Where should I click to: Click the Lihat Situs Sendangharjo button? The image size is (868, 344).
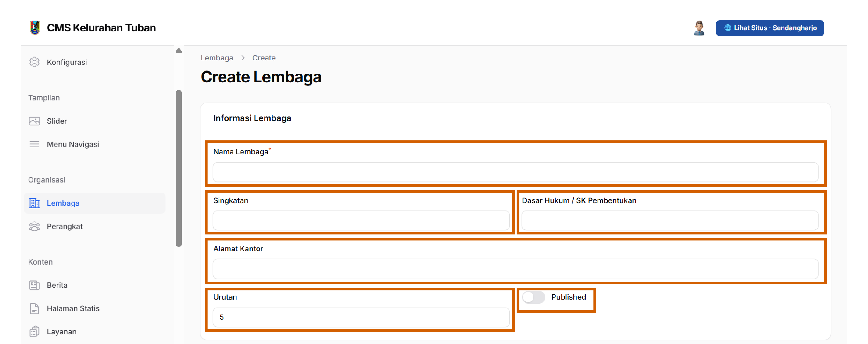point(770,28)
